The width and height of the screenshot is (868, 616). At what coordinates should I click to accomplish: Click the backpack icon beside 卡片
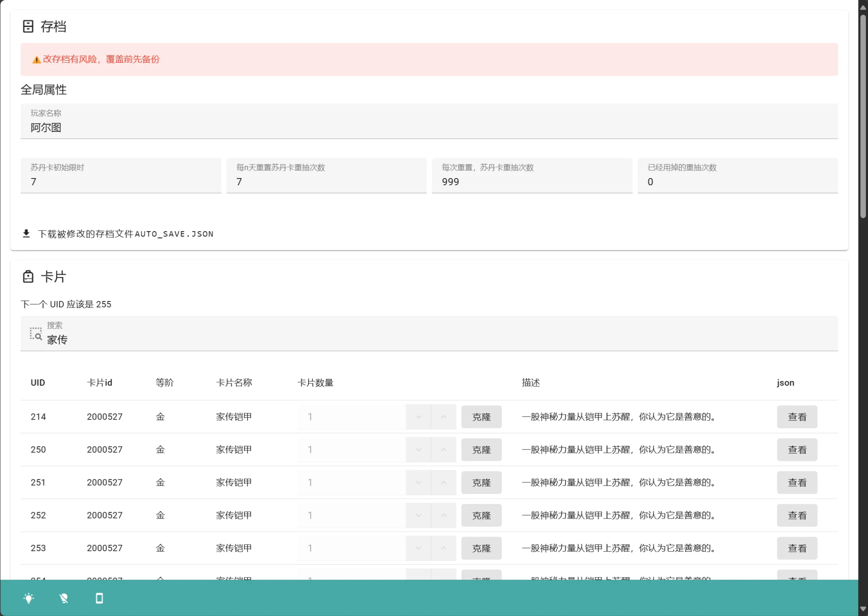[28, 276]
